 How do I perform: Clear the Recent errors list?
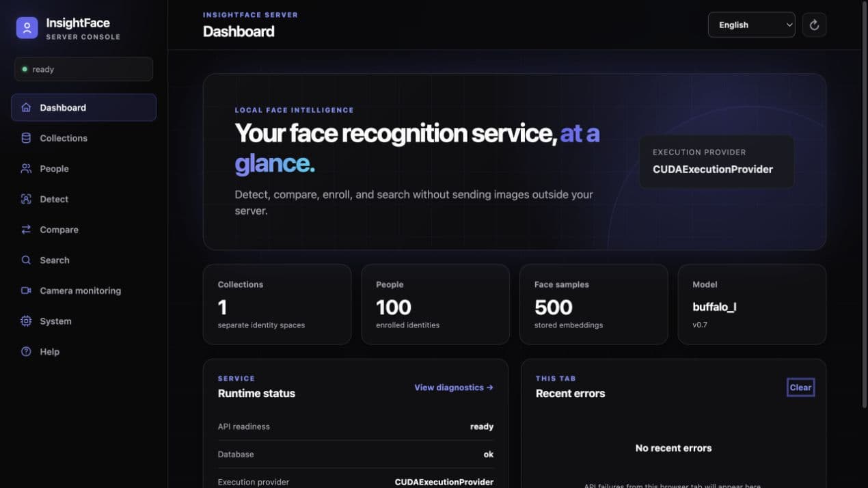(800, 388)
